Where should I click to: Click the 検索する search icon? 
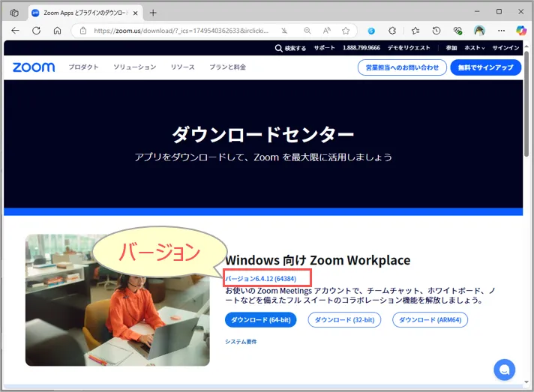click(x=278, y=48)
